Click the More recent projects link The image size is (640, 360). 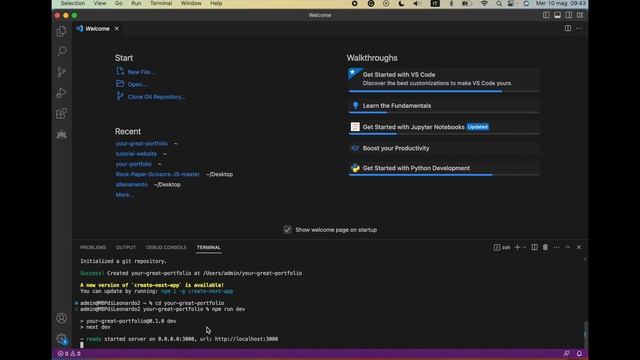tap(125, 195)
